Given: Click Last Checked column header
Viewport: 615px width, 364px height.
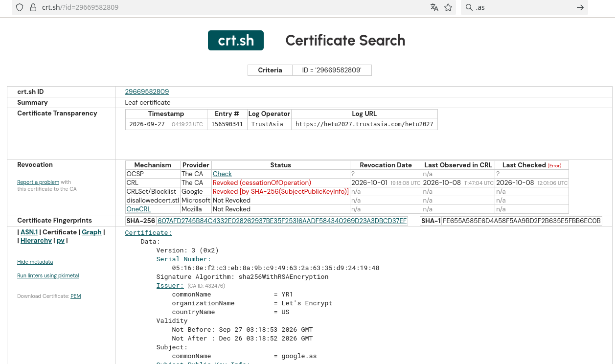Looking at the screenshot, I should [532, 165].
